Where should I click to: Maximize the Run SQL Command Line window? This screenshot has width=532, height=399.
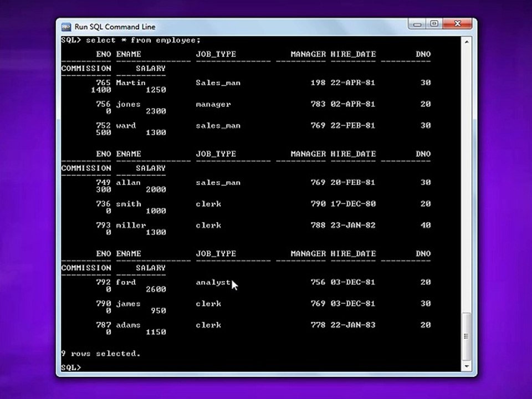(434, 24)
